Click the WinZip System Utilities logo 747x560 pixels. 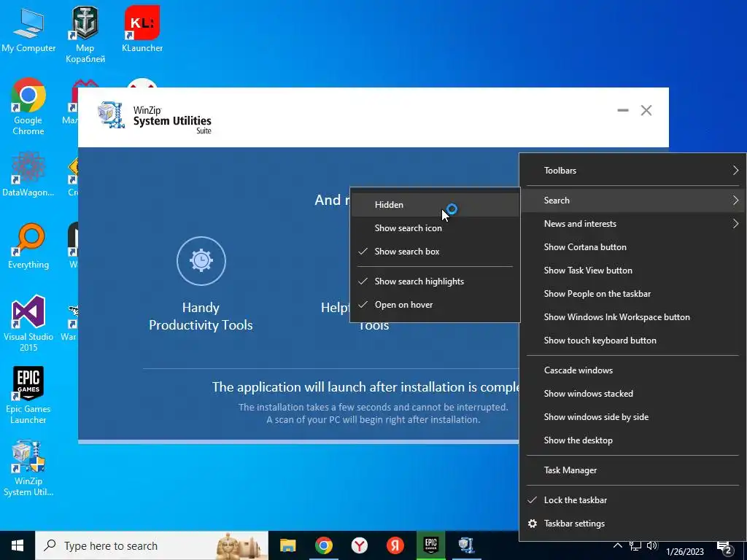click(155, 117)
